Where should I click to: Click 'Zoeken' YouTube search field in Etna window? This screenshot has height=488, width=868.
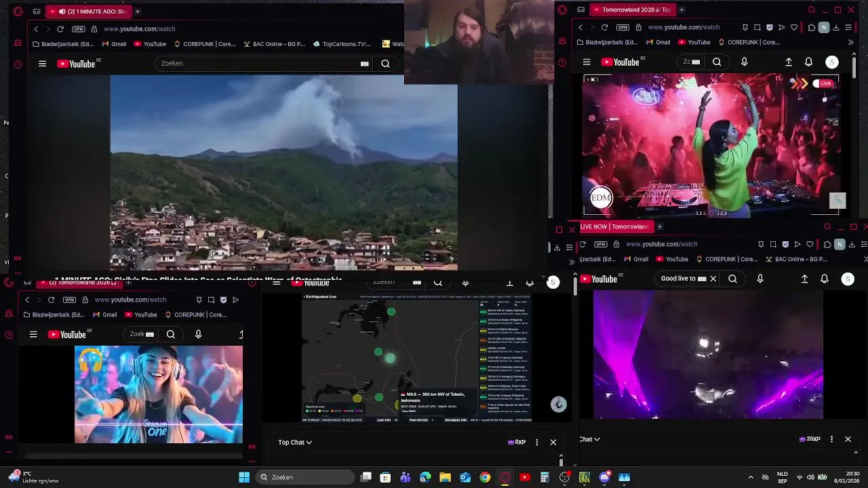tap(258, 64)
